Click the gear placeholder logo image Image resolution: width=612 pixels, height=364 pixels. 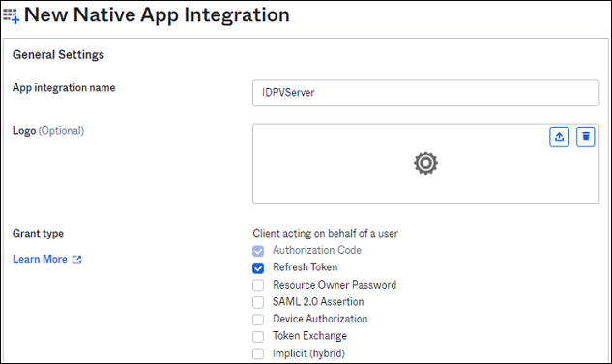pos(425,163)
